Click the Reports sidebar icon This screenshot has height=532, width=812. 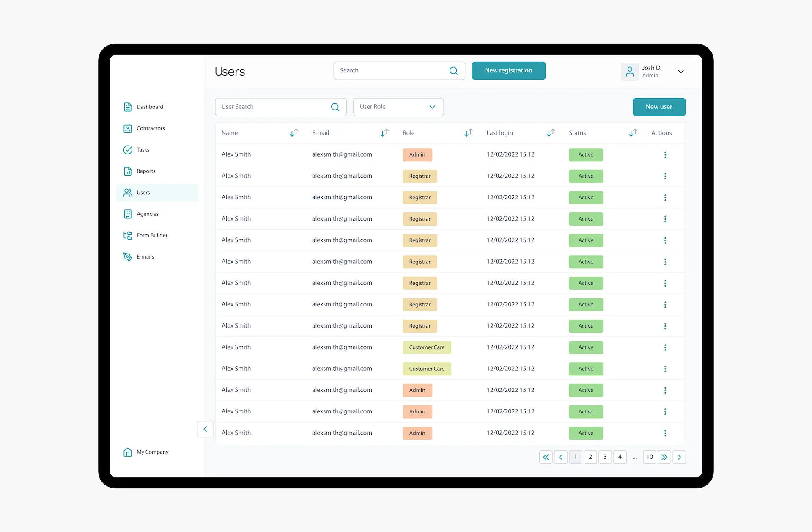point(128,171)
